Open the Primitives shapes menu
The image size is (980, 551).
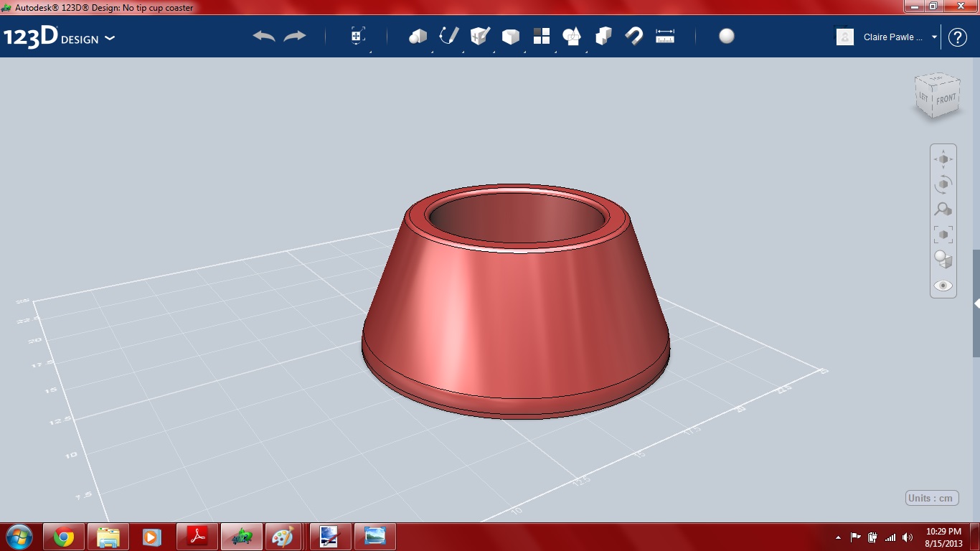pos(418,37)
